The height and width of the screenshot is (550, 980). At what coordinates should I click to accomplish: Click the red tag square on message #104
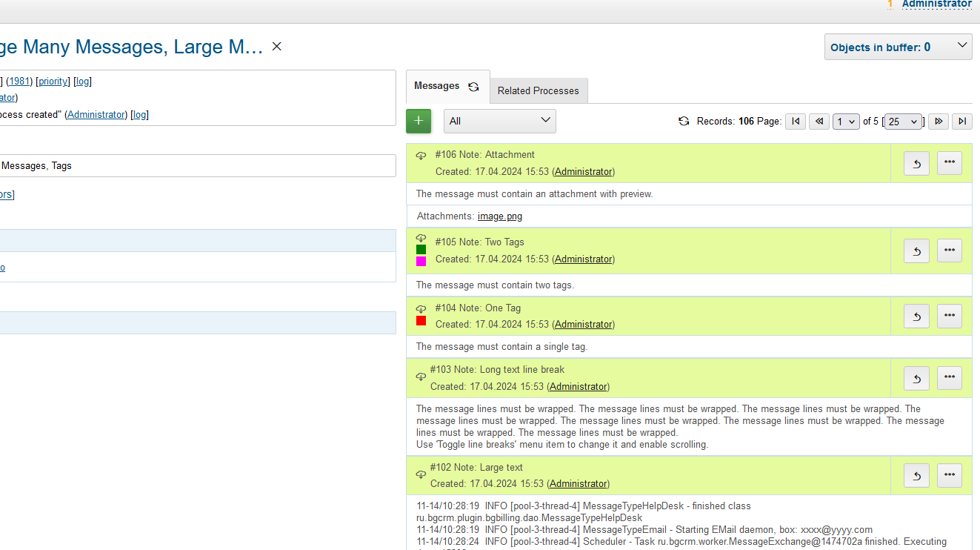[421, 321]
